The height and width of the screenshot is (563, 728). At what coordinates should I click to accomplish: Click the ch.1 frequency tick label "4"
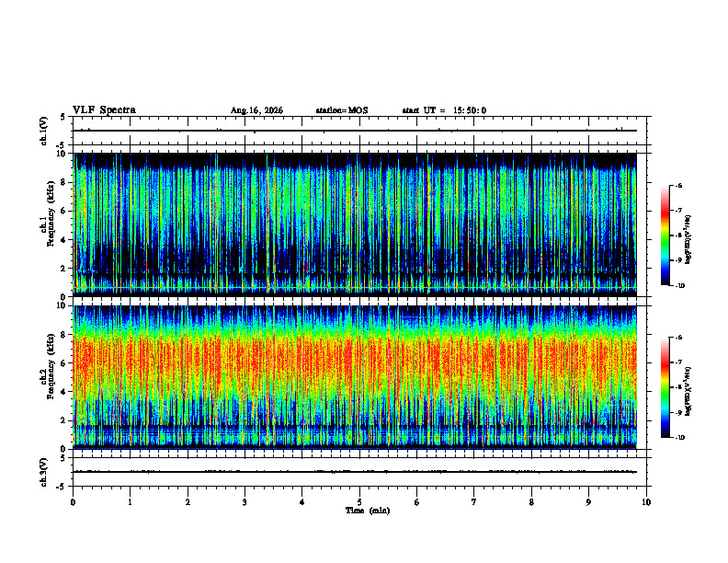pyautogui.click(x=64, y=240)
